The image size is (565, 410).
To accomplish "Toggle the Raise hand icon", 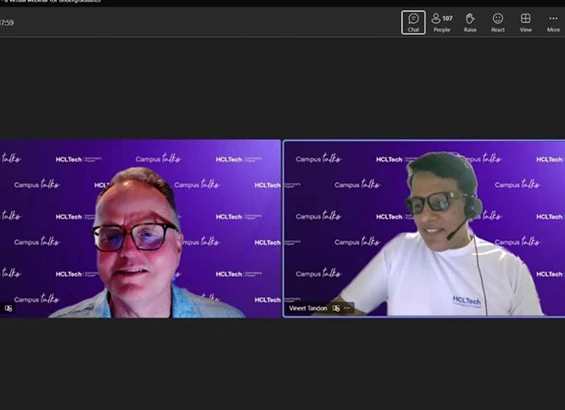I will click(470, 18).
